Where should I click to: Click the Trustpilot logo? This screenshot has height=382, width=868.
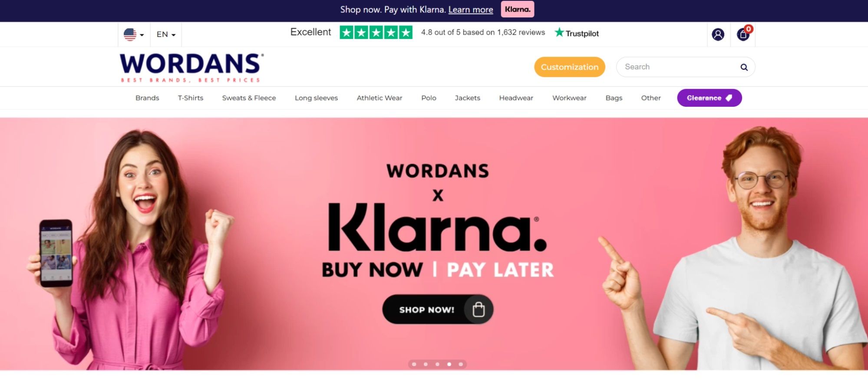(577, 33)
